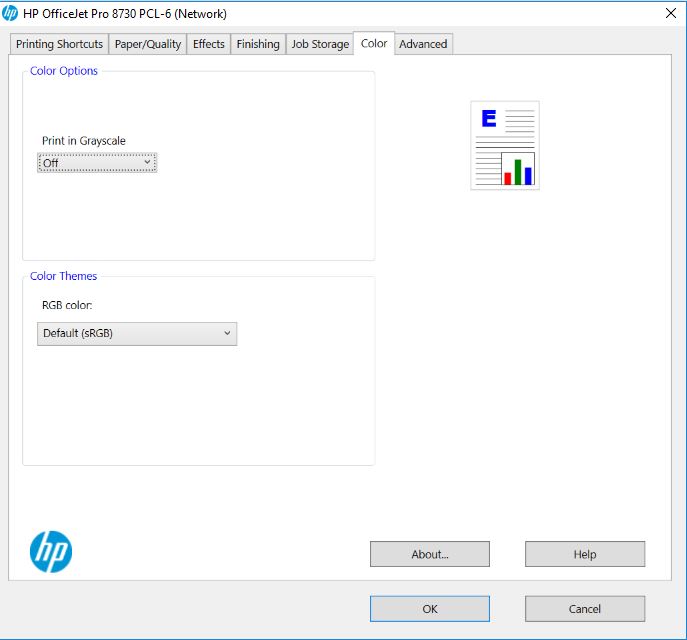The image size is (687, 640).
Task: Click the bar chart in page preview
Action: point(518,170)
